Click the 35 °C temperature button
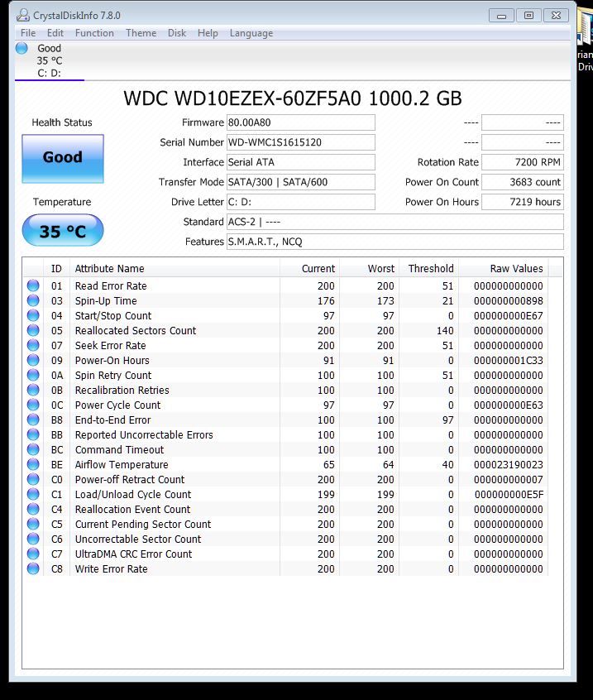 tap(63, 230)
